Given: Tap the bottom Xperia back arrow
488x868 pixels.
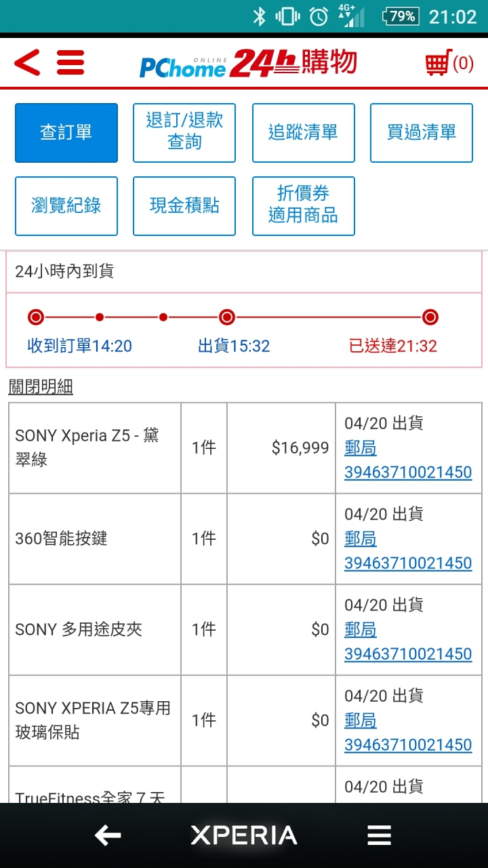Looking at the screenshot, I should [x=108, y=835].
